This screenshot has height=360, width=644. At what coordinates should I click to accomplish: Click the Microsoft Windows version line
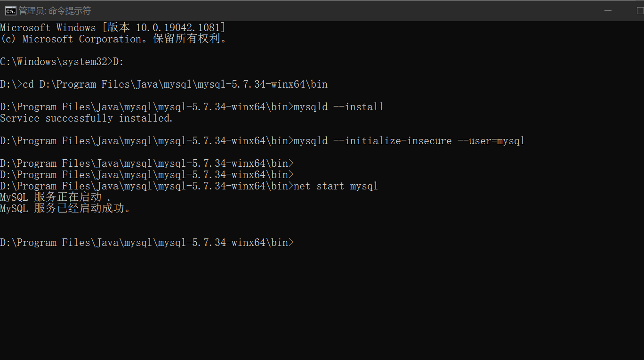pyautogui.click(x=113, y=28)
